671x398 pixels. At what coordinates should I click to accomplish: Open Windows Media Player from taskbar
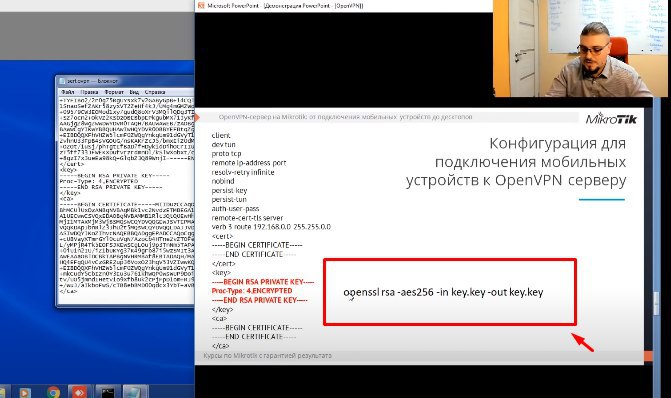[24, 392]
